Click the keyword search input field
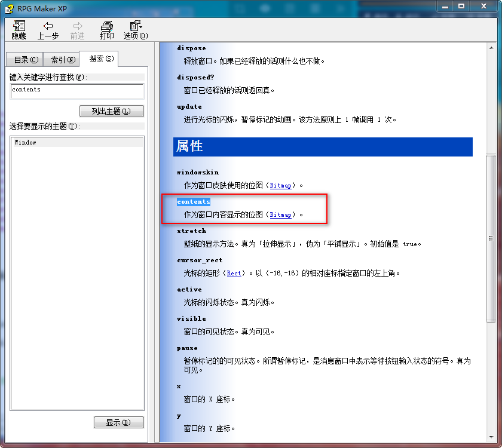 pyautogui.click(x=77, y=91)
